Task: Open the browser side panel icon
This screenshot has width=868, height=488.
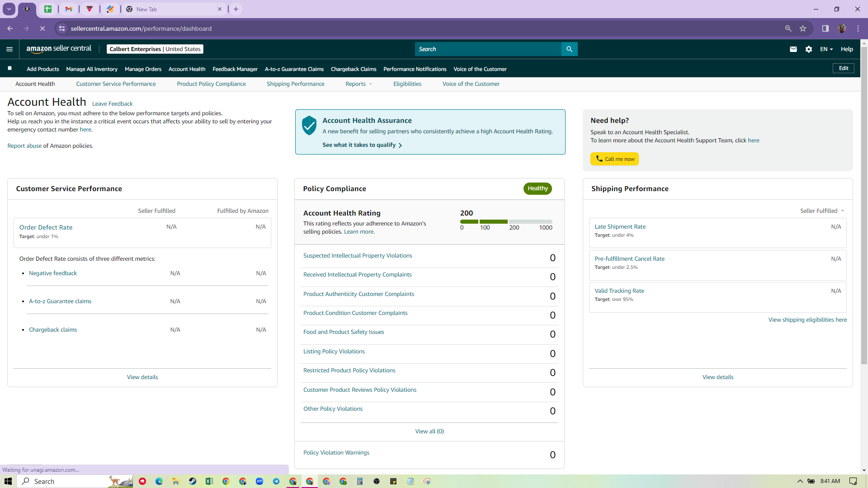Action: pos(826,28)
